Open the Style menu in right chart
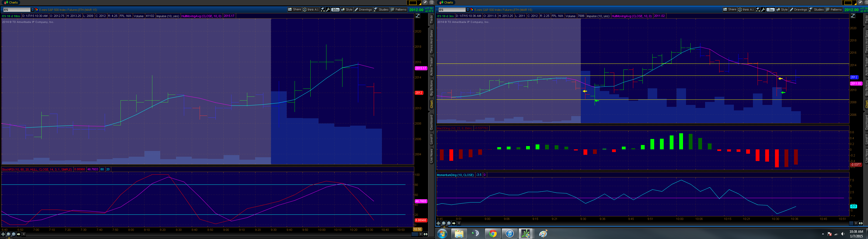This screenshot has height=239, width=868. pyautogui.click(x=782, y=10)
